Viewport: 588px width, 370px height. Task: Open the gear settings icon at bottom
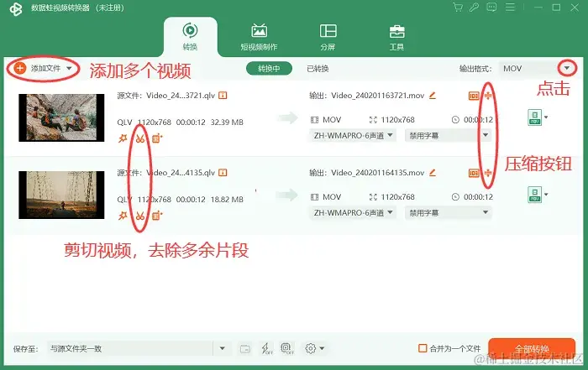coord(311,349)
